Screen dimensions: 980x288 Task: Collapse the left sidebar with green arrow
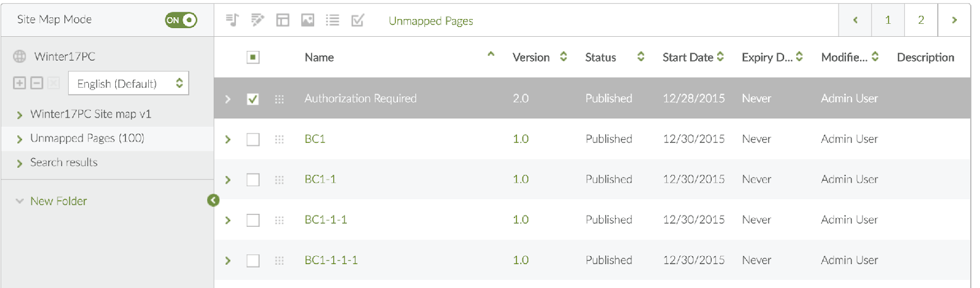[213, 200]
